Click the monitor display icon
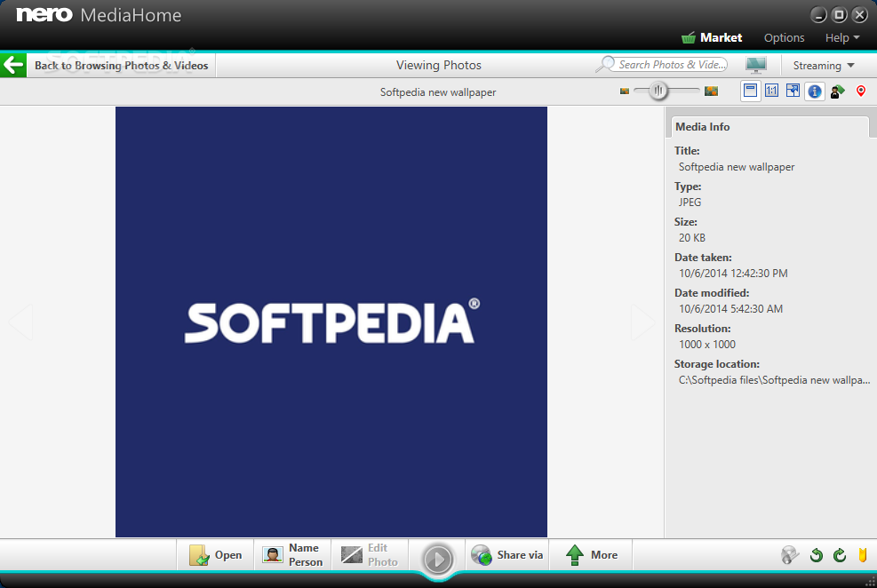Viewport: 877px width, 588px height. click(x=756, y=65)
